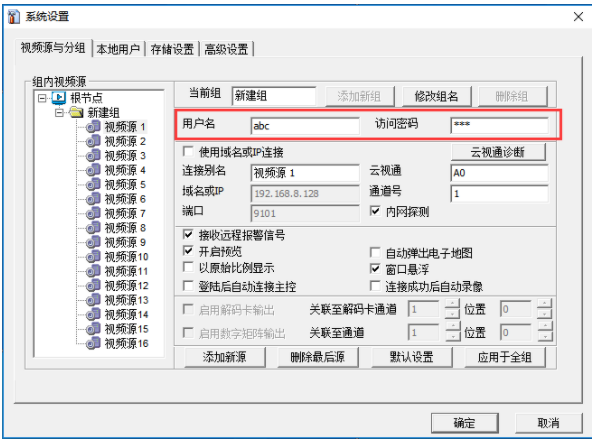Check 连接成功后自动录像 option
Viewport: 593px width, 440px height.
pyautogui.click(x=375, y=286)
